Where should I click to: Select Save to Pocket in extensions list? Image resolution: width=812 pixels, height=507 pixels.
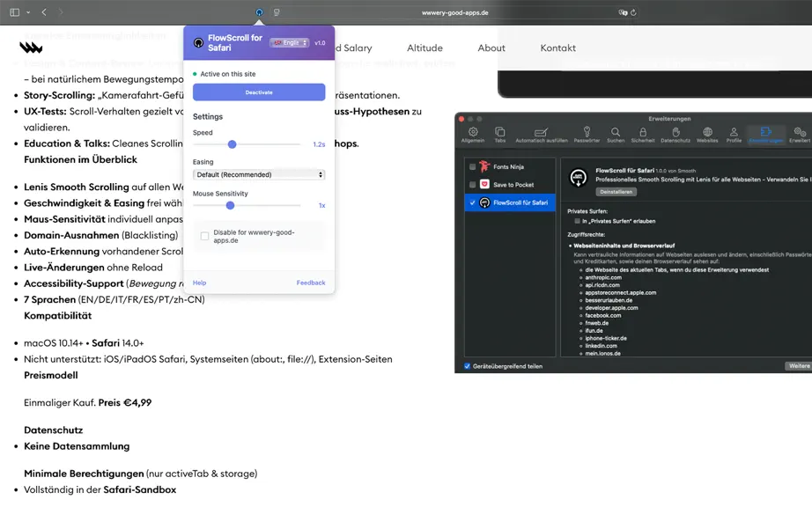pyautogui.click(x=510, y=184)
